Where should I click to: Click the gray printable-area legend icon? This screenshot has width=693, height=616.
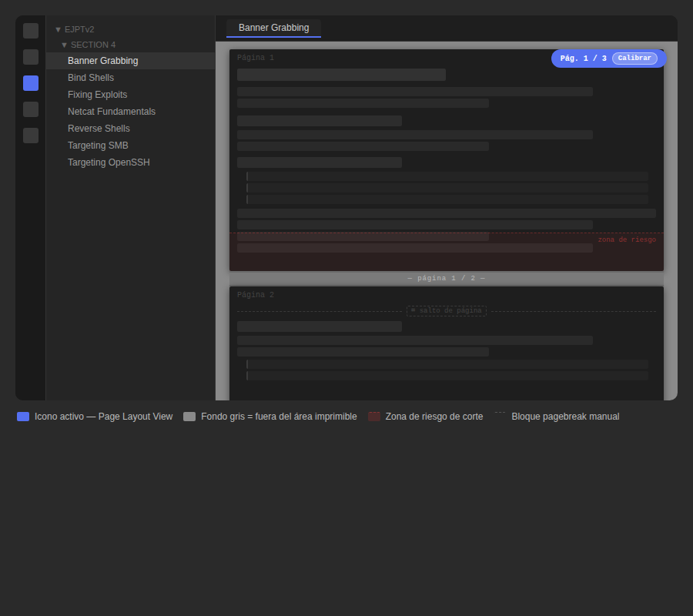[x=189, y=416]
